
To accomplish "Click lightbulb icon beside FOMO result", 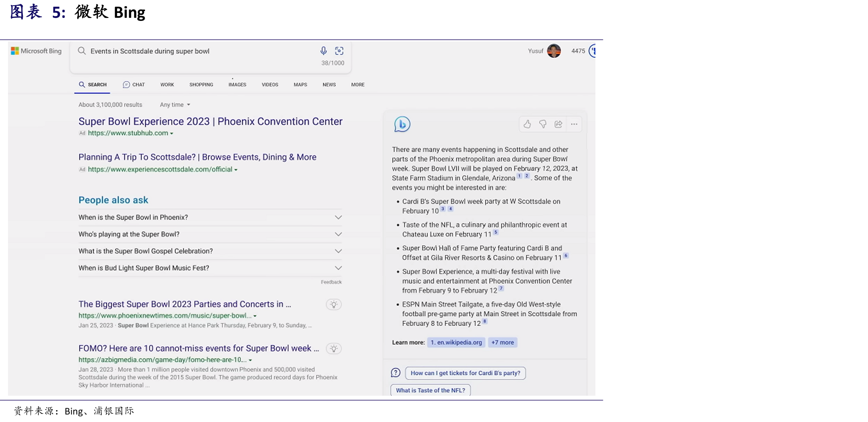I will (333, 348).
